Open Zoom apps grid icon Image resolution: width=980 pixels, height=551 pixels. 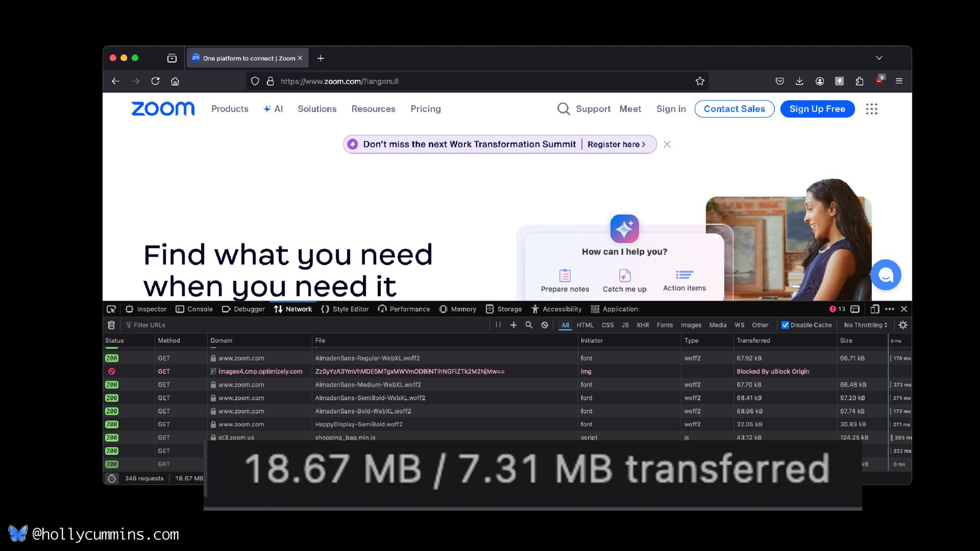[871, 109]
